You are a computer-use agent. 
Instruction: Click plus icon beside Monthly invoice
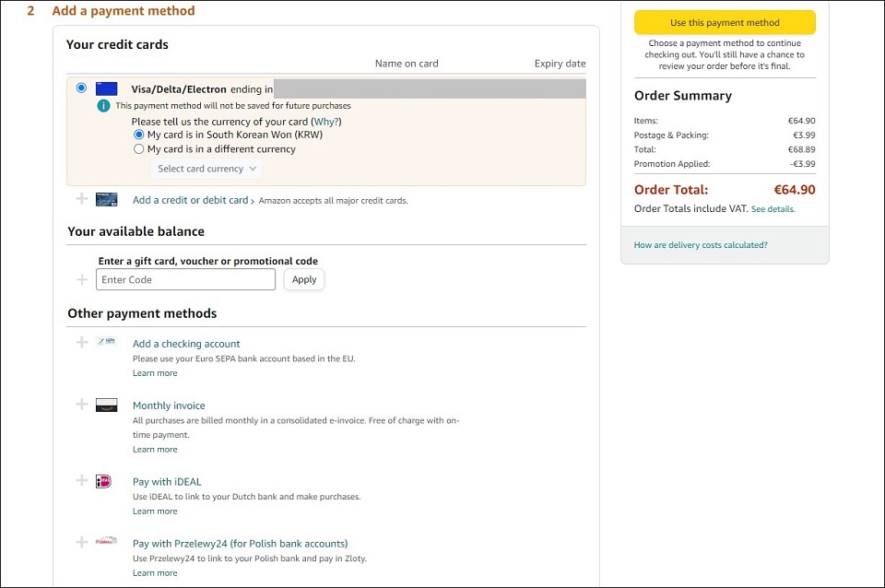coord(82,404)
